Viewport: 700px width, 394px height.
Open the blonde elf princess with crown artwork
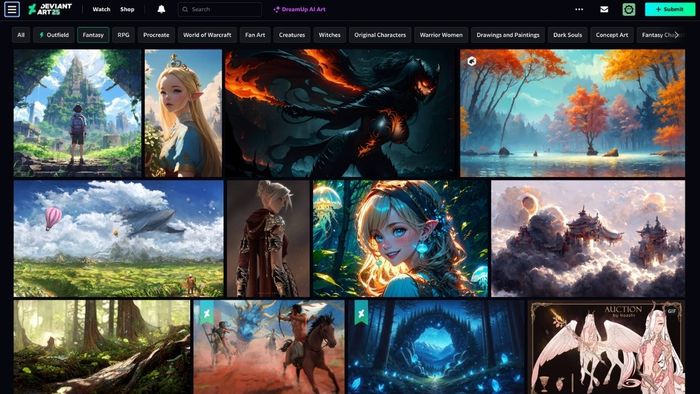click(x=183, y=113)
